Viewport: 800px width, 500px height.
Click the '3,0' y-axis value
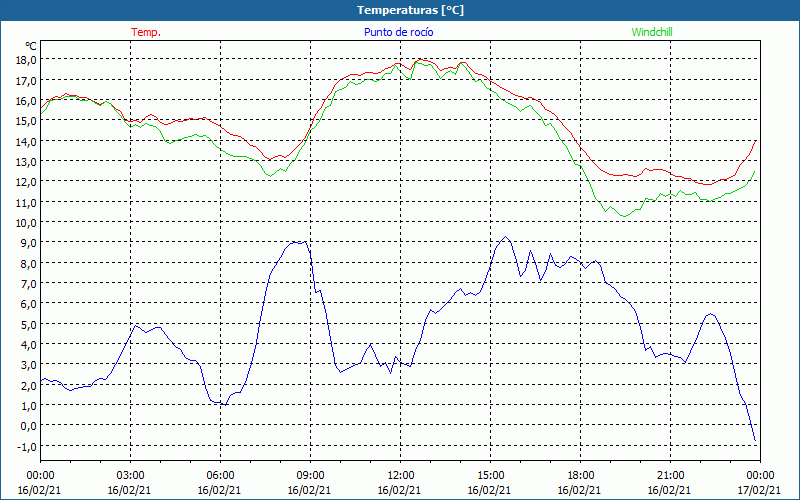tap(30, 365)
